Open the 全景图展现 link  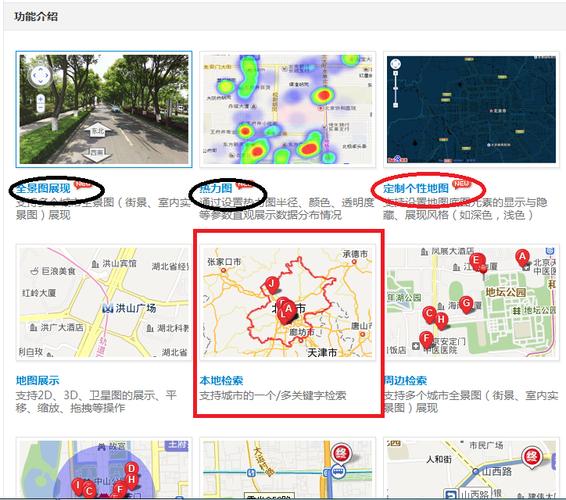(x=43, y=188)
